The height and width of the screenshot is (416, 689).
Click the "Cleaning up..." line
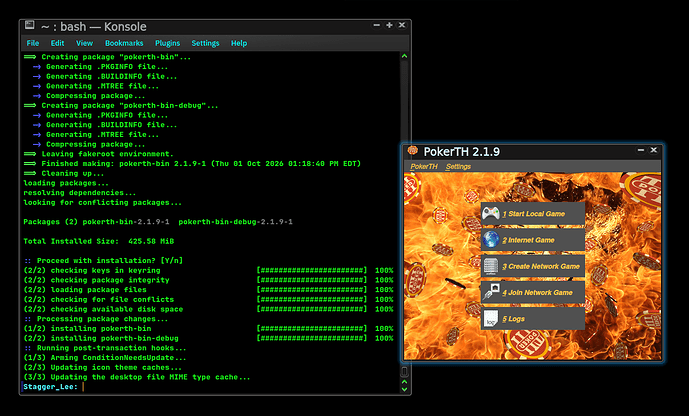pos(64,173)
